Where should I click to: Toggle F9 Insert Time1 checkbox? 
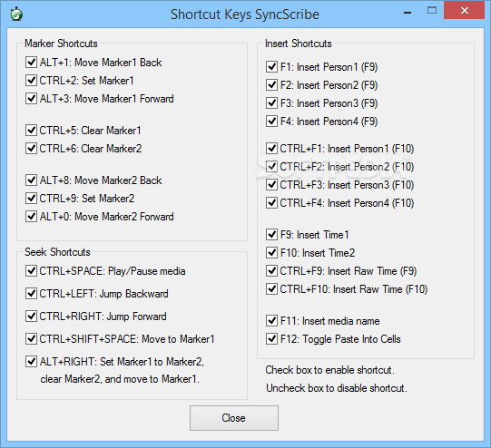tap(271, 234)
